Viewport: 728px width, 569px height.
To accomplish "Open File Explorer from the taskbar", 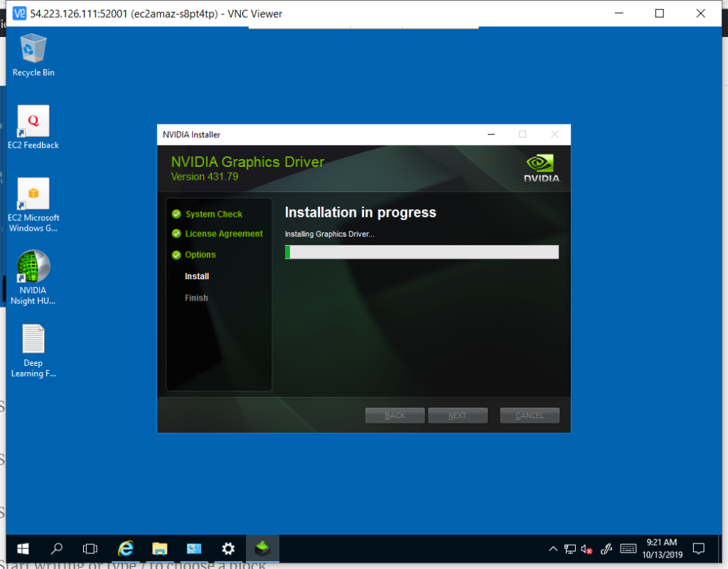I will (x=160, y=548).
